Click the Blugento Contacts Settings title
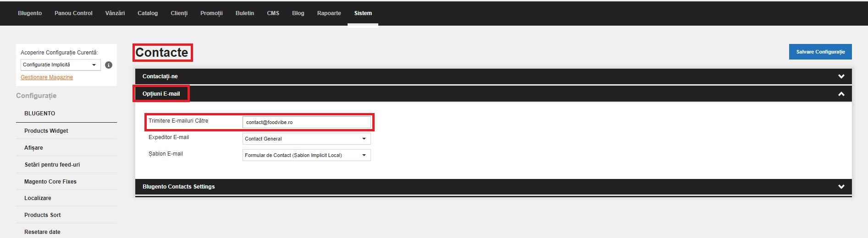868x238 pixels. pos(178,187)
